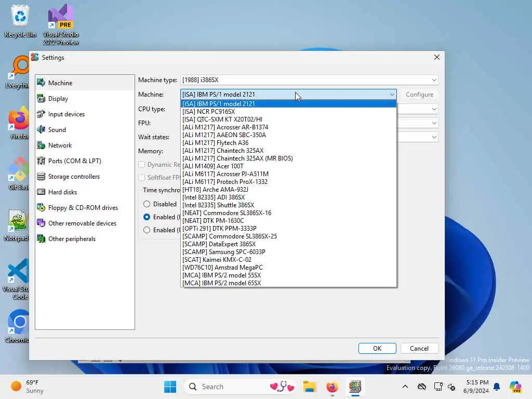
Task: Select Floppy & CD-ROM drives icon
Action: pos(41,208)
